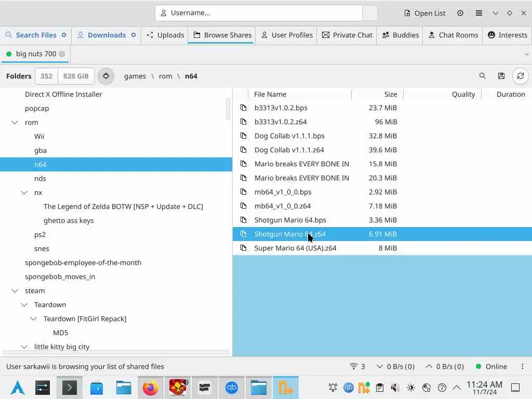
Task: Click the rom breadcrumb path segment
Action: [x=165, y=76]
